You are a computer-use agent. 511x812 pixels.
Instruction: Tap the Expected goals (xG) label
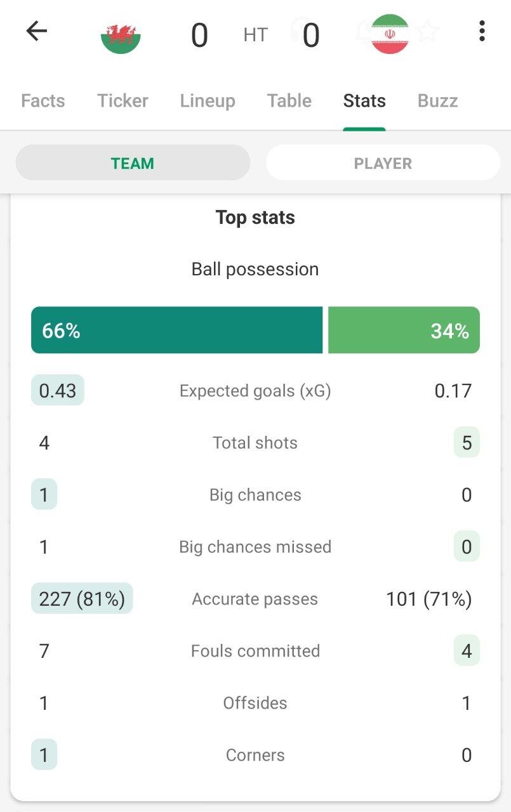coord(255,391)
